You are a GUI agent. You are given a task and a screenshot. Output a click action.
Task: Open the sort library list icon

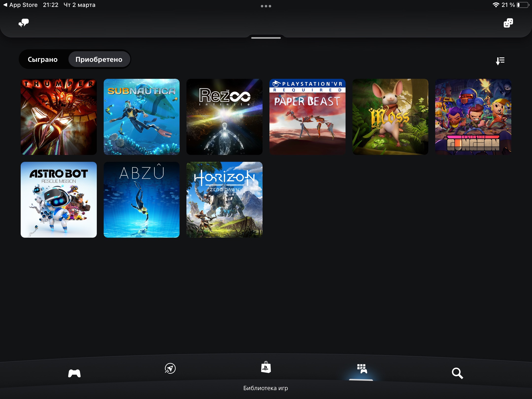click(x=500, y=61)
